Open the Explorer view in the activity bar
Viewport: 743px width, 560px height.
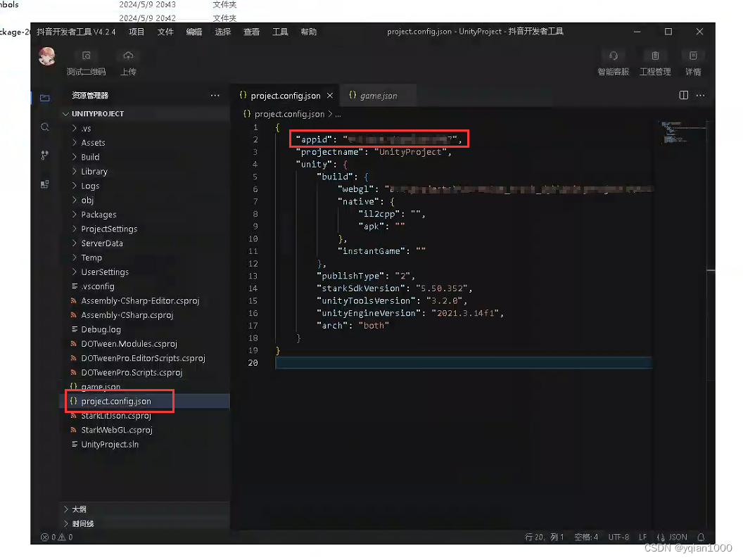point(45,98)
